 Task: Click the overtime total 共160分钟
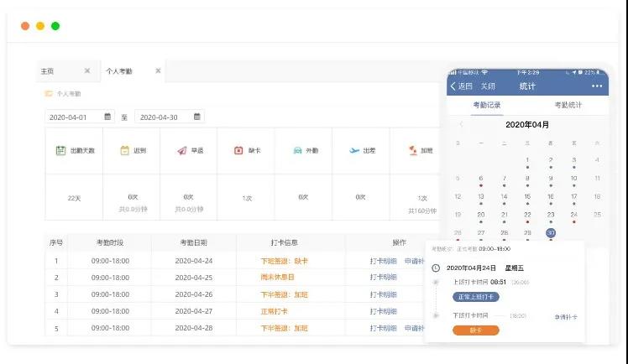(422, 211)
